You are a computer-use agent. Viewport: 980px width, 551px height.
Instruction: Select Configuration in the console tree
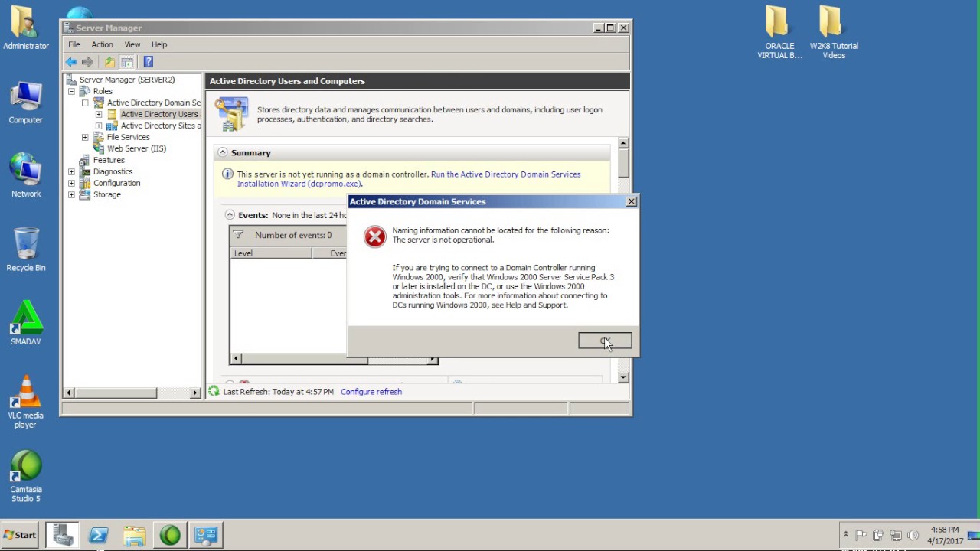pyautogui.click(x=116, y=183)
